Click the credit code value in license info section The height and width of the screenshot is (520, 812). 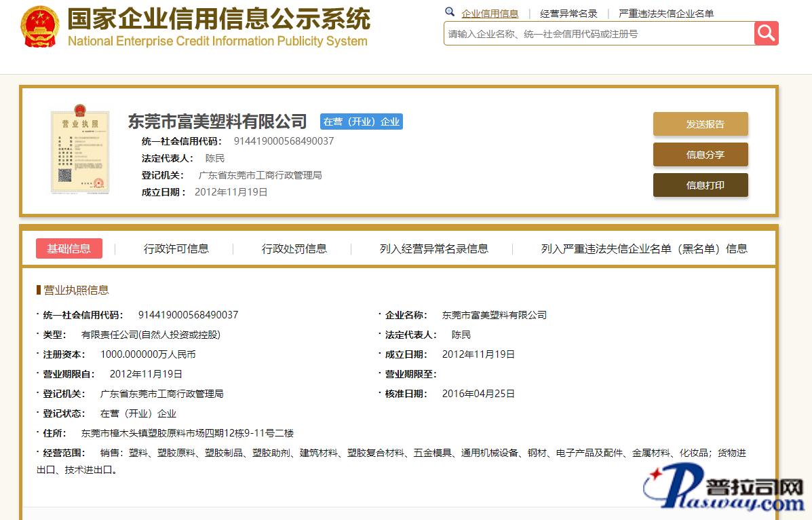(x=188, y=315)
